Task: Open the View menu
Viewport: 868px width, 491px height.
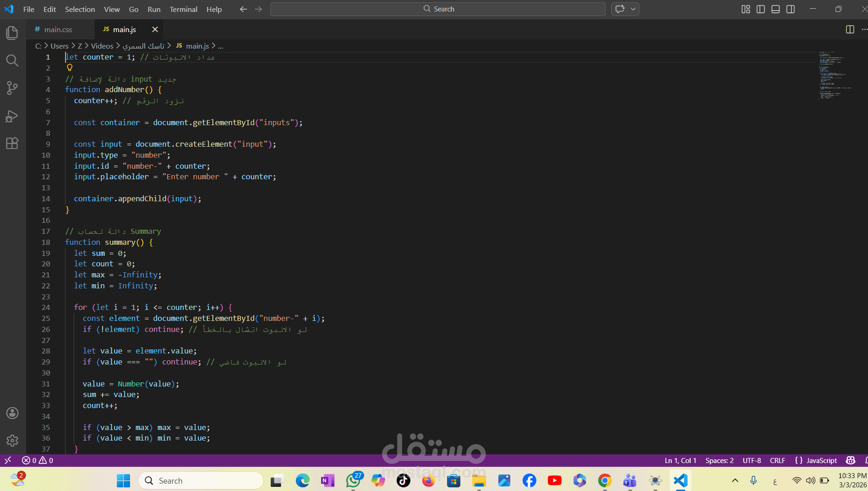Action: pyautogui.click(x=112, y=9)
